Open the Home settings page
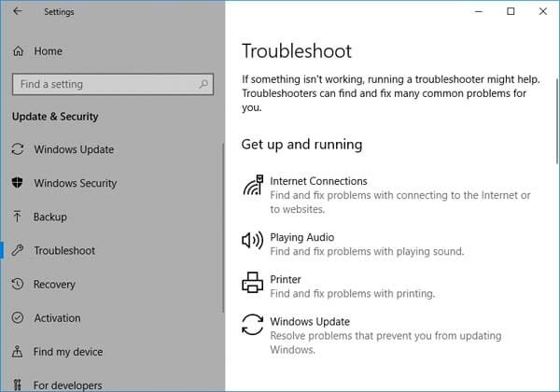This screenshot has height=392, width=560. 48,51
